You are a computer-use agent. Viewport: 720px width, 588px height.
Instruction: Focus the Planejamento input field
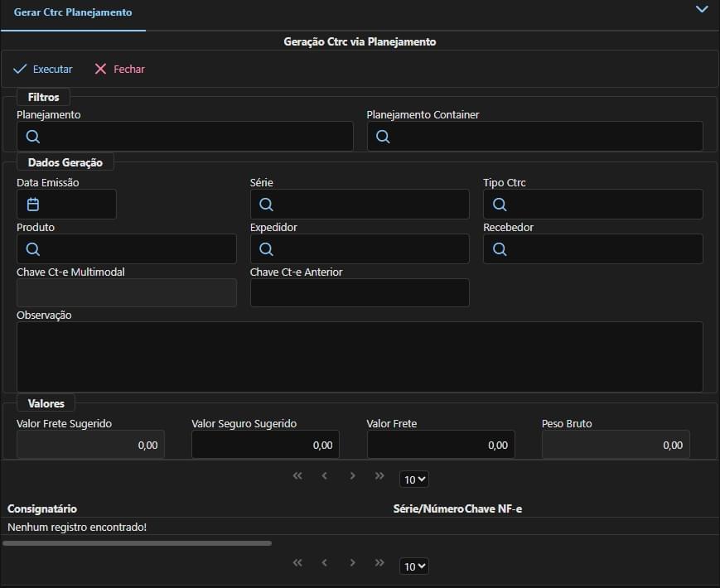pyautogui.click(x=185, y=137)
